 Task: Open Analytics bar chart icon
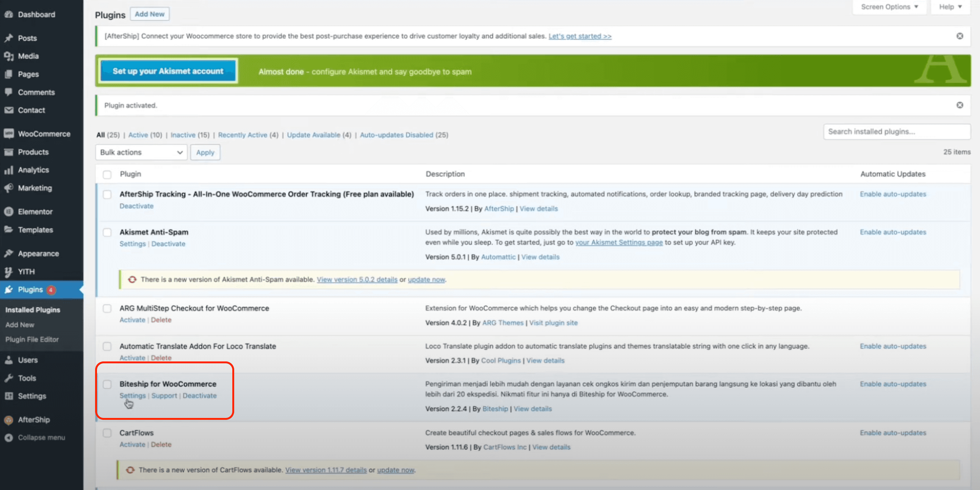point(9,170)
